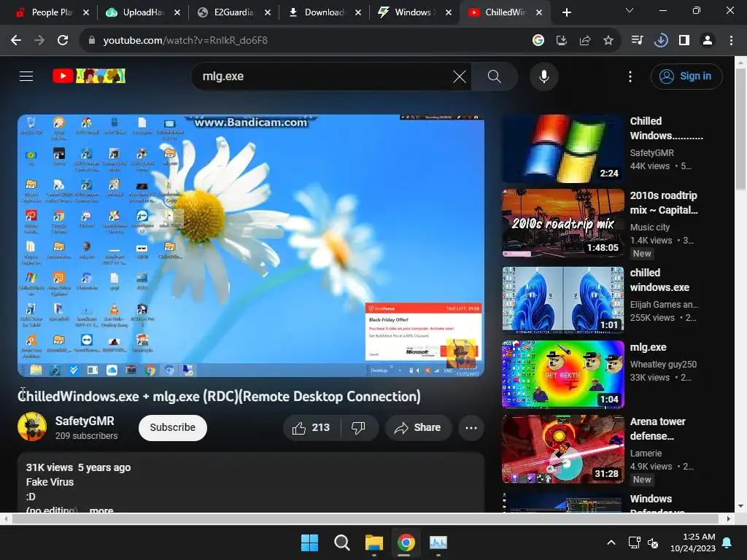Reload the YouTube page
This screenshot has width=747, height=560.
tap(63, 41)
